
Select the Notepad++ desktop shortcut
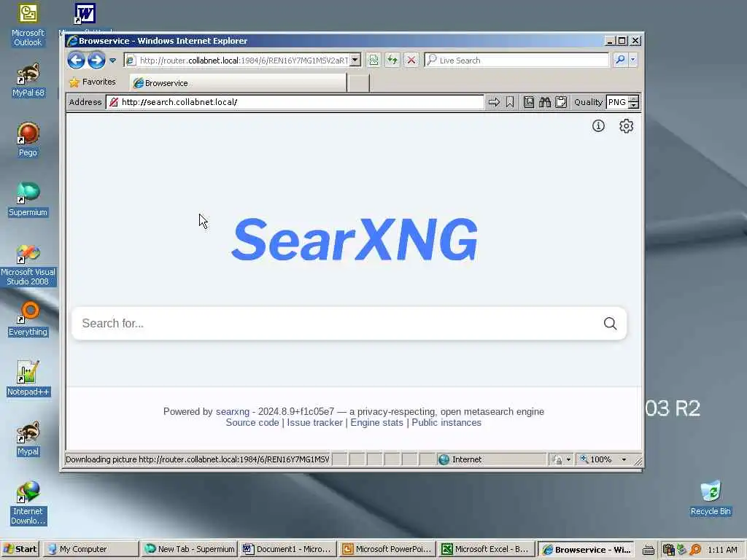point(28,379)
